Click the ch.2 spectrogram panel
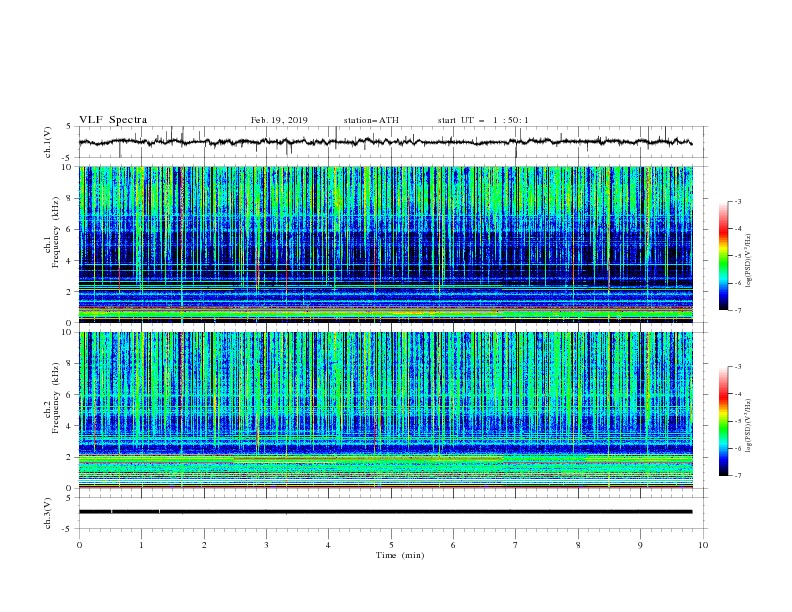The width and height of the screenshot is (792, 612). pyautogui.click(x=386, y=410)
